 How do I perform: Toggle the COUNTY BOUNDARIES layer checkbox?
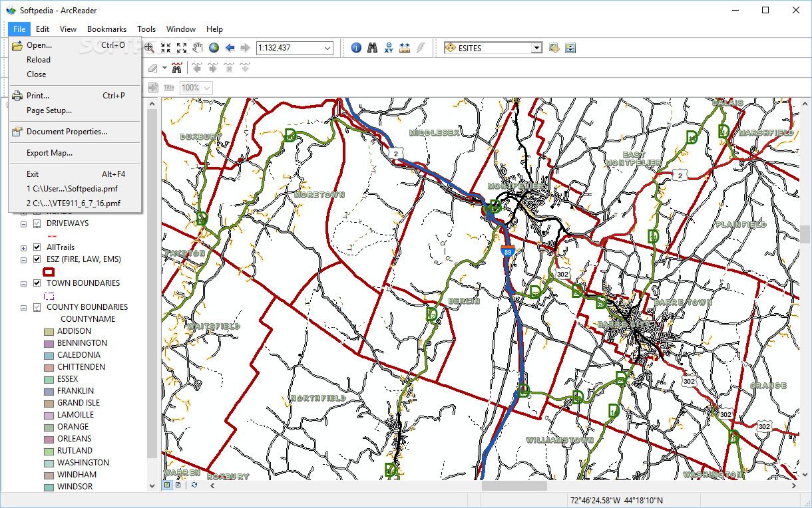coord(37,307)
